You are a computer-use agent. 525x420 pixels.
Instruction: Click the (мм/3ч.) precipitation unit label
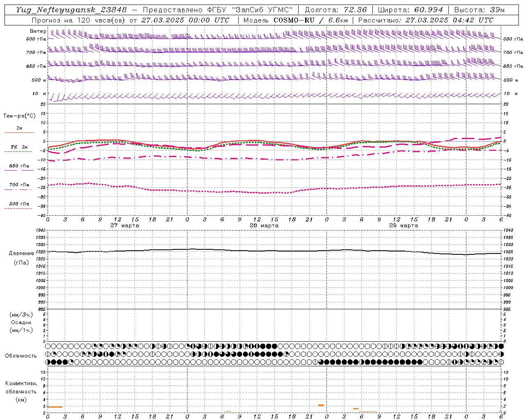(x=21, y=315)
